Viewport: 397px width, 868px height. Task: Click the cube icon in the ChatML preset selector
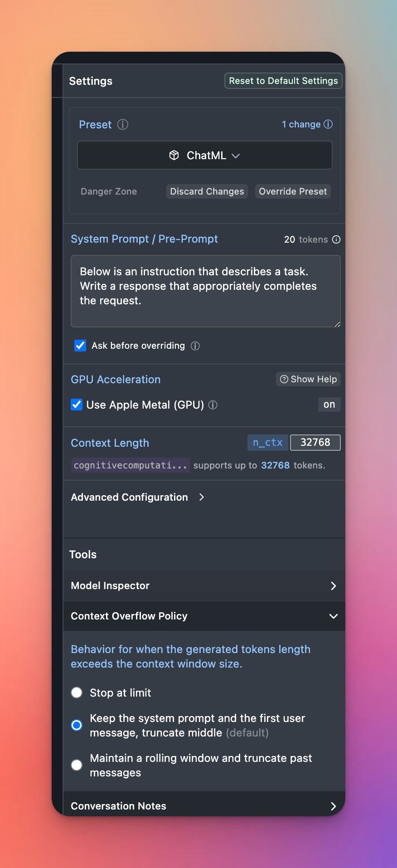point(174,156)
